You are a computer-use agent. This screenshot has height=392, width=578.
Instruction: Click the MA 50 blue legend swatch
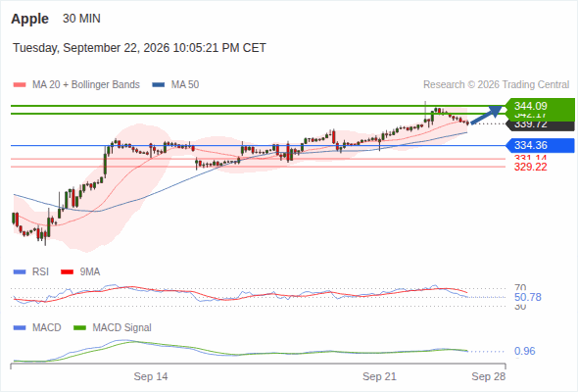click(x=159, y=85)
